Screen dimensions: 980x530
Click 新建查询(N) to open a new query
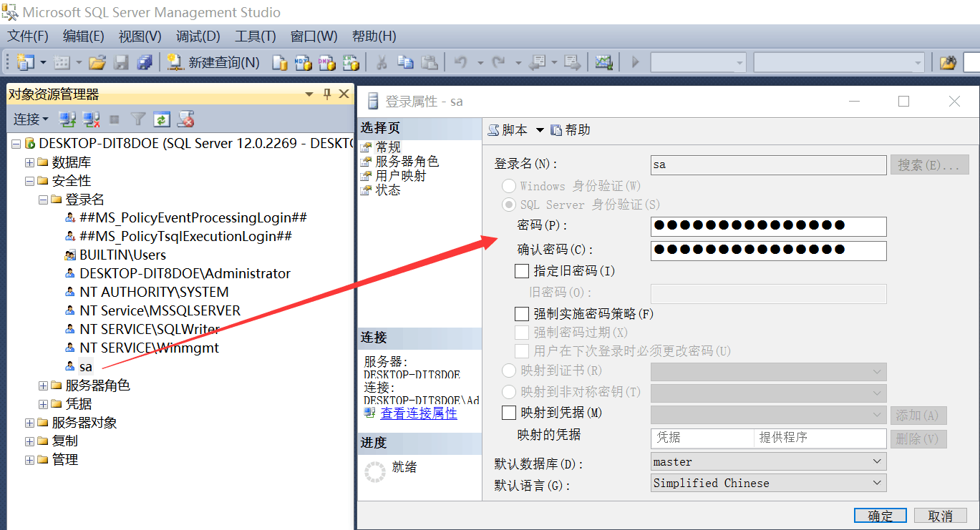pyautogui.click(x=213, y=62)
